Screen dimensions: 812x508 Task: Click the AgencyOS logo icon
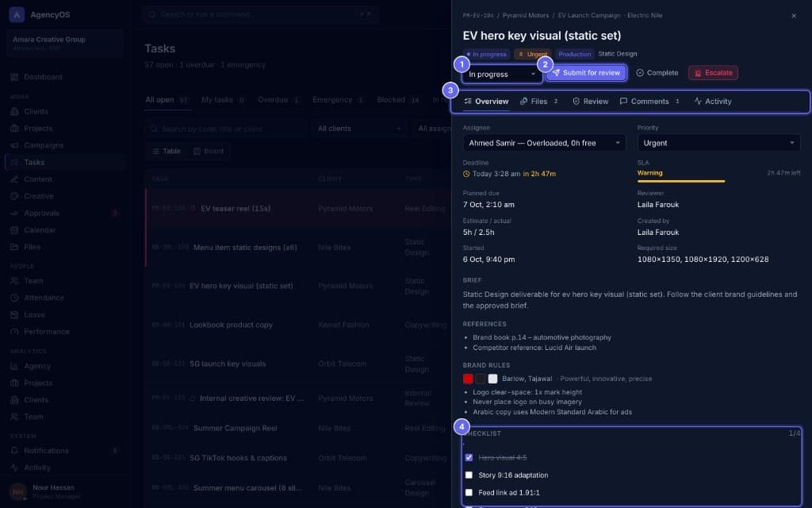coord(17,14)
